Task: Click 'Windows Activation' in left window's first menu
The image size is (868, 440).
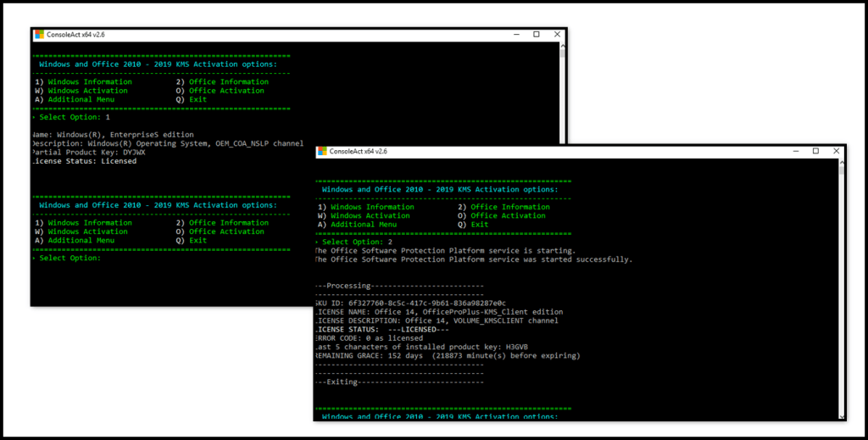Action: 87,91
